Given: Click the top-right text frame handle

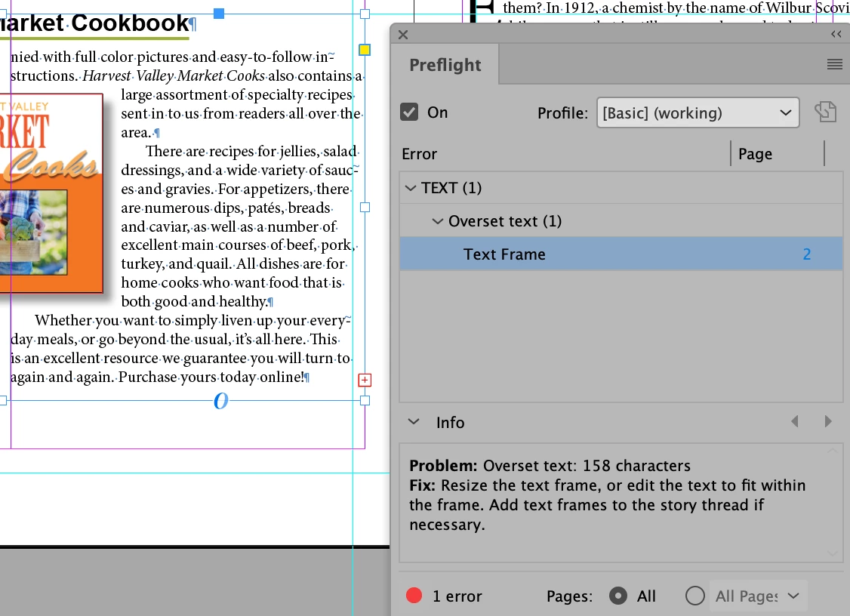Looking at the screenshot, I should (365, 14).
